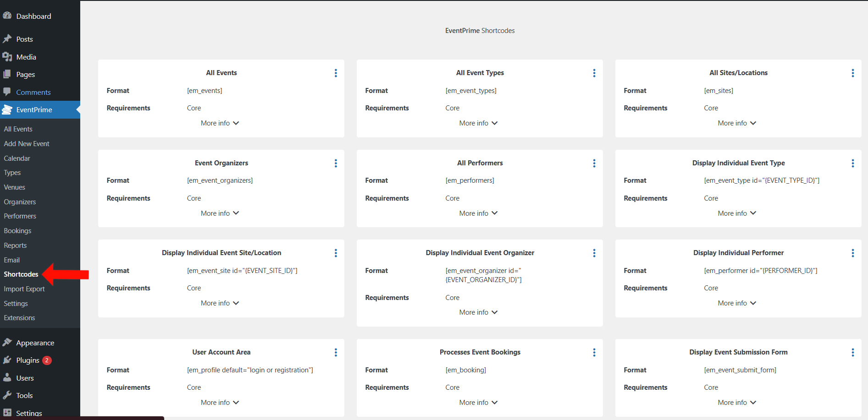Viewport: 868px width, 420px height.
Task: Open the All Performers card options menu
Action: click(x=594, y=164)
